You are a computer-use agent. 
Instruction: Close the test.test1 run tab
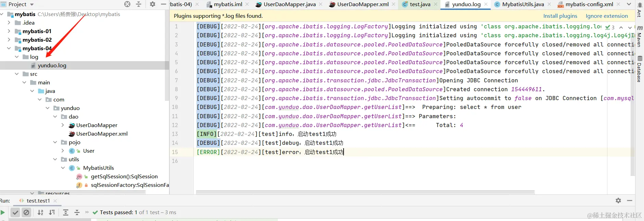coord(55,201)
